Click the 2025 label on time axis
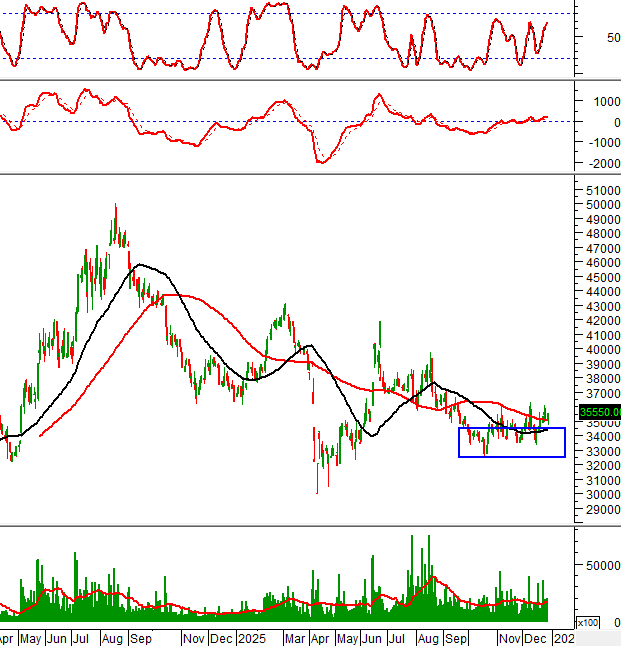 (x=252, y=637)
